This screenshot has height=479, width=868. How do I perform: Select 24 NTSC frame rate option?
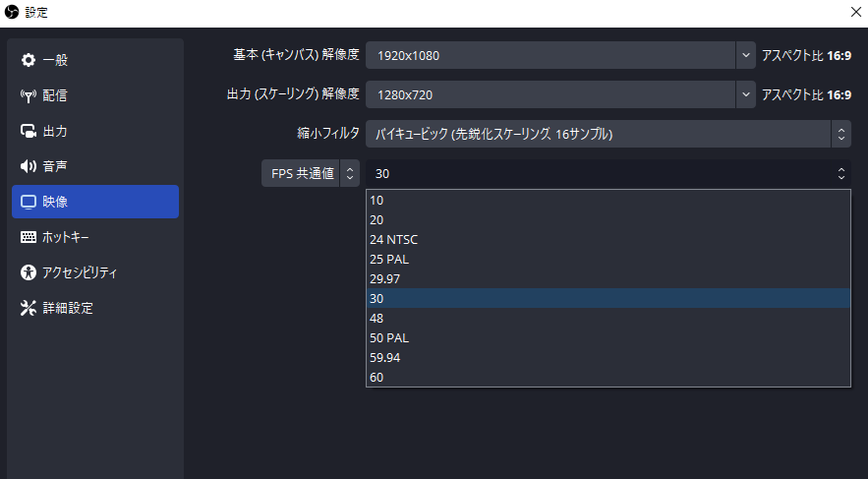tap(608, 240)
